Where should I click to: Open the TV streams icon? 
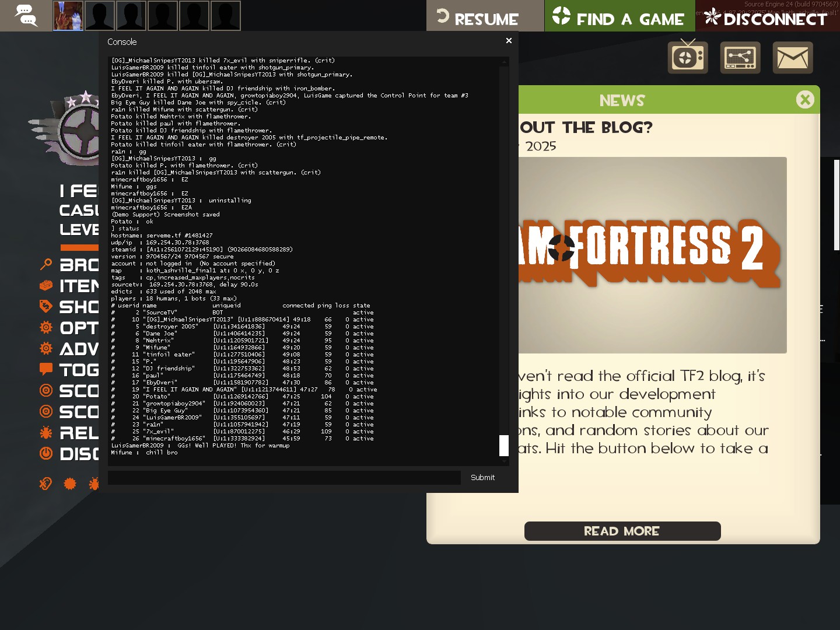(x=688, y=58)
